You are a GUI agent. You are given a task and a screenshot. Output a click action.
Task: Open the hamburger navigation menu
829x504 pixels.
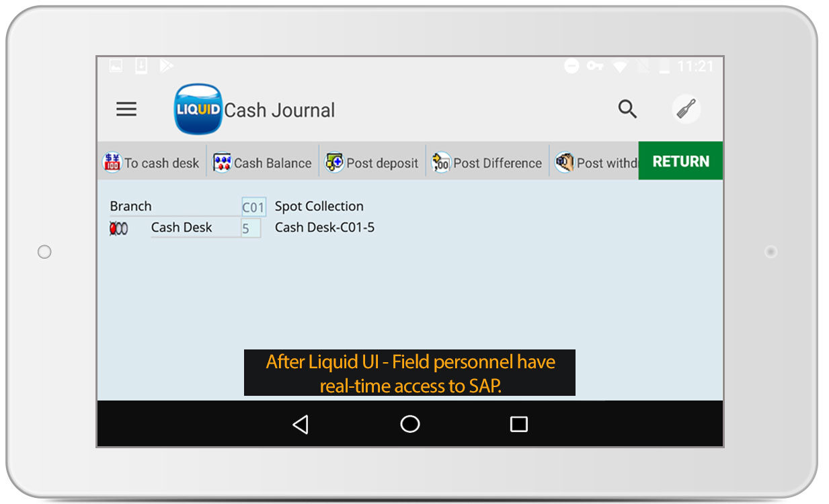(x=126, y=110)
